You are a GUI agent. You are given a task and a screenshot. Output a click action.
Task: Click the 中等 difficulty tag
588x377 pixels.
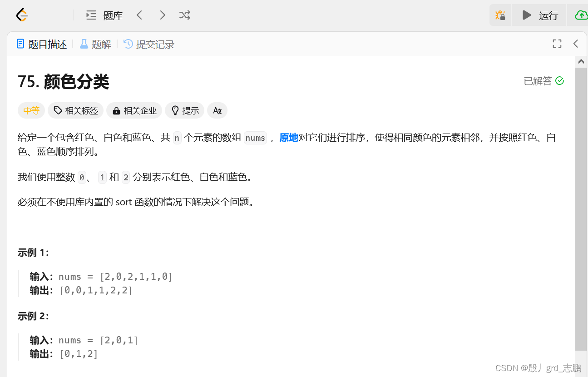31,110
